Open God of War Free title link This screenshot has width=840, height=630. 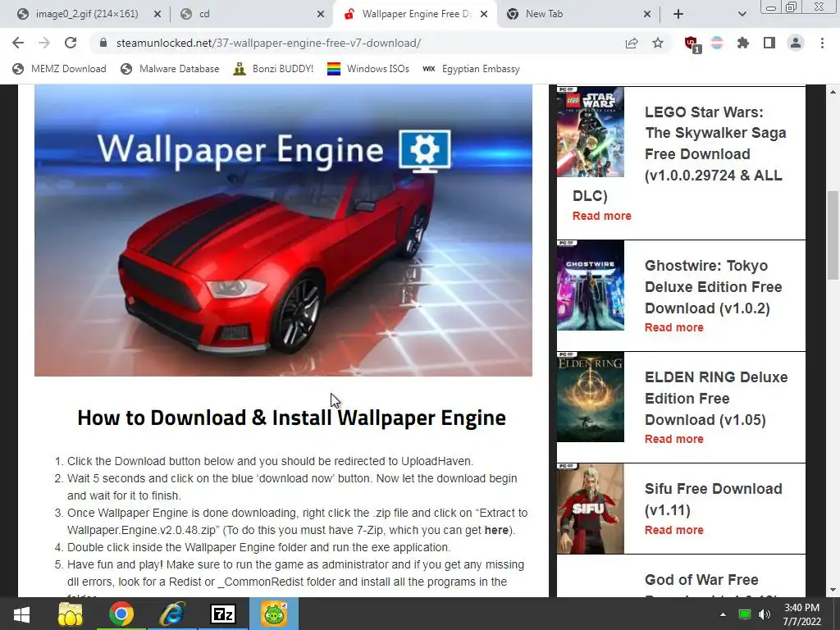[701, 580]
